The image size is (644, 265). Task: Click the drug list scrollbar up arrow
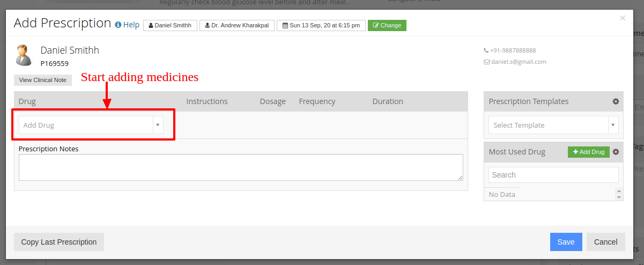[x=619, y=191]
